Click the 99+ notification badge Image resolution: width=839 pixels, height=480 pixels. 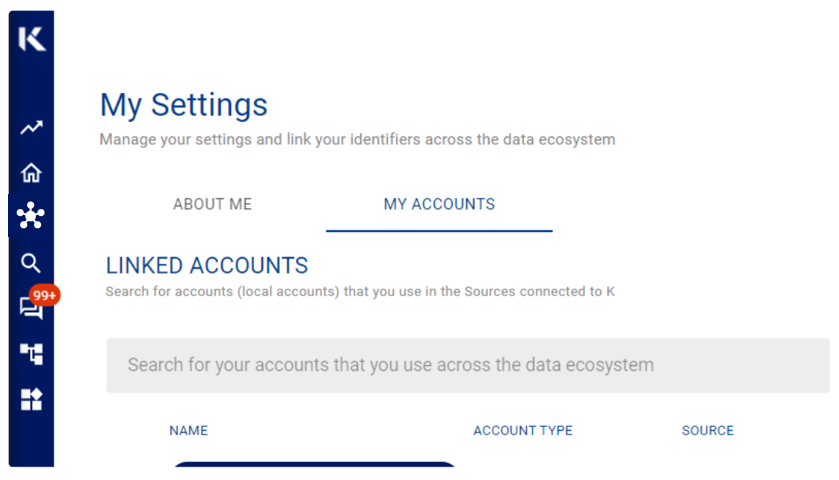coord(44,295)
